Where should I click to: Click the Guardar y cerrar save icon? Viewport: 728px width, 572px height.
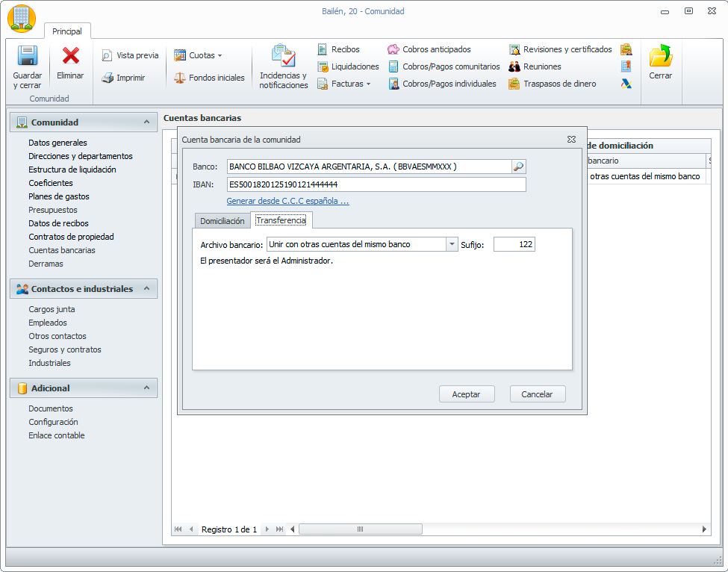27,57
